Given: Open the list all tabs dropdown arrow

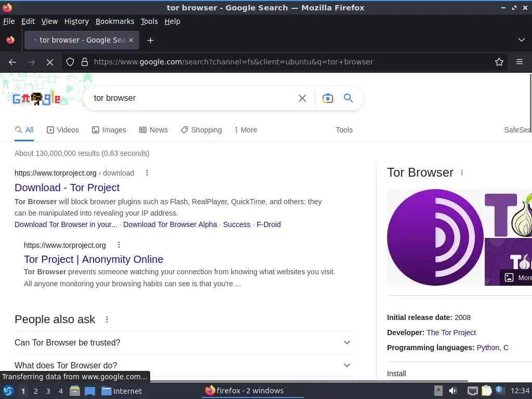Looking at the screenshot, I should point(522,40).
